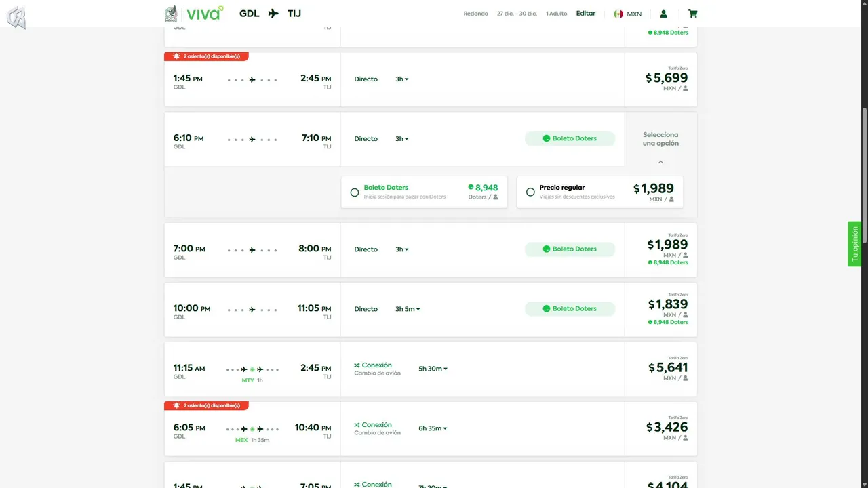Click the 27 dic. – 30 dic. dates text
Image resolution: width=868 pixels, height=488 pixels.
click(517, 14)
